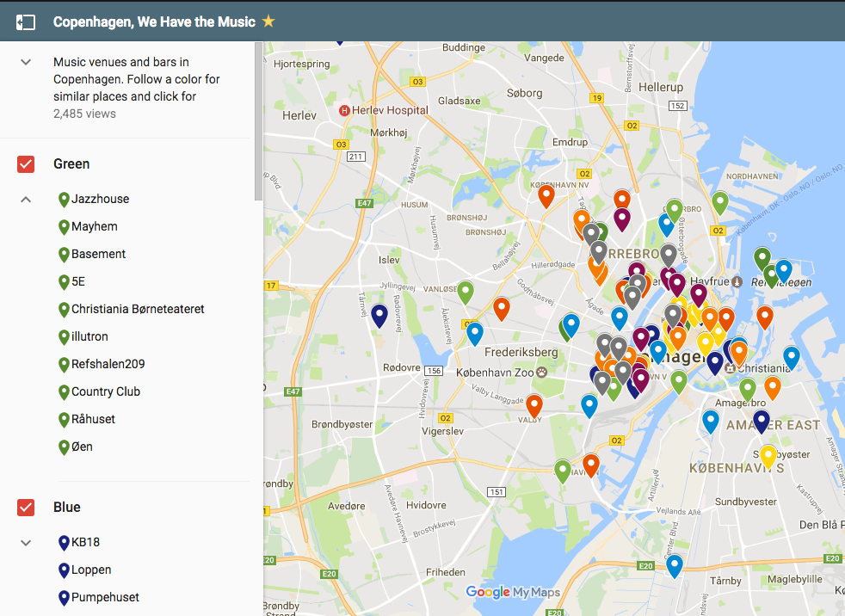Collapse the Green layer venue list
The height and width of the screenshot is (616, 845).
coord(26,200)
